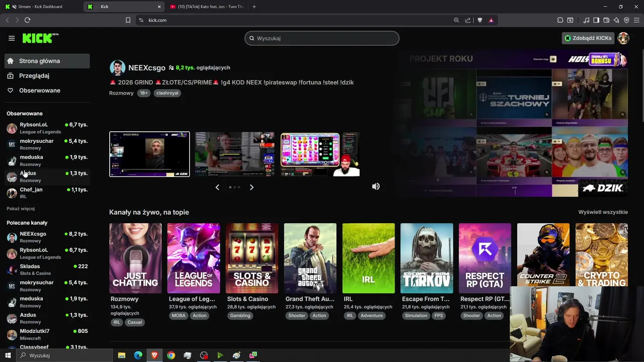Open Brave Wallet icon
Image resolution: width=644 pixels, height=362 pixels.
[x=606, y=20]
